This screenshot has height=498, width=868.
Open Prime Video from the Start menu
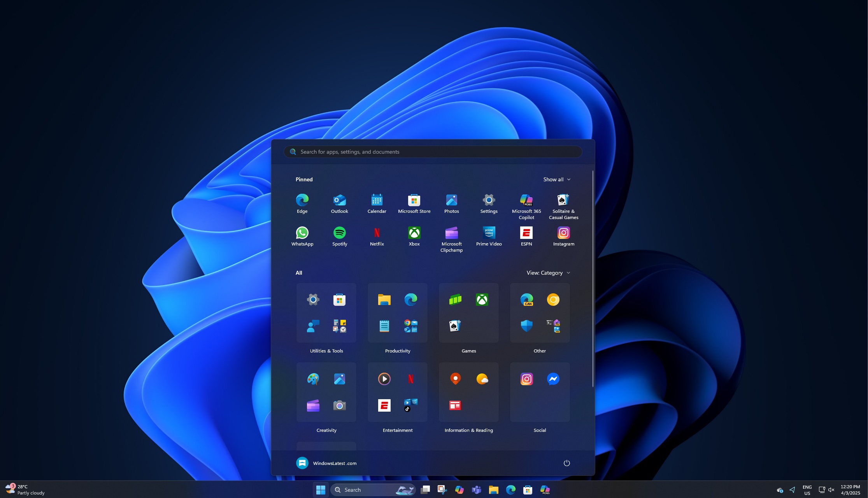point(489,233)
